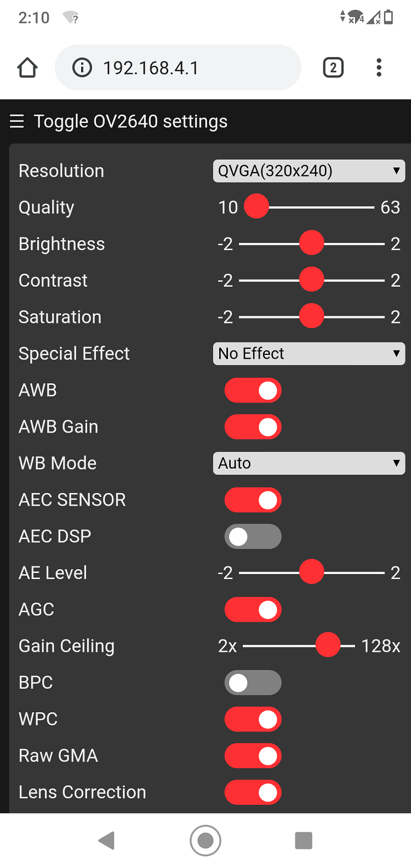The width and height of the screenshot is (411, 868).
Task: Click the hamburger menu icon beside settings title
Action: click(x=17, y=121)
